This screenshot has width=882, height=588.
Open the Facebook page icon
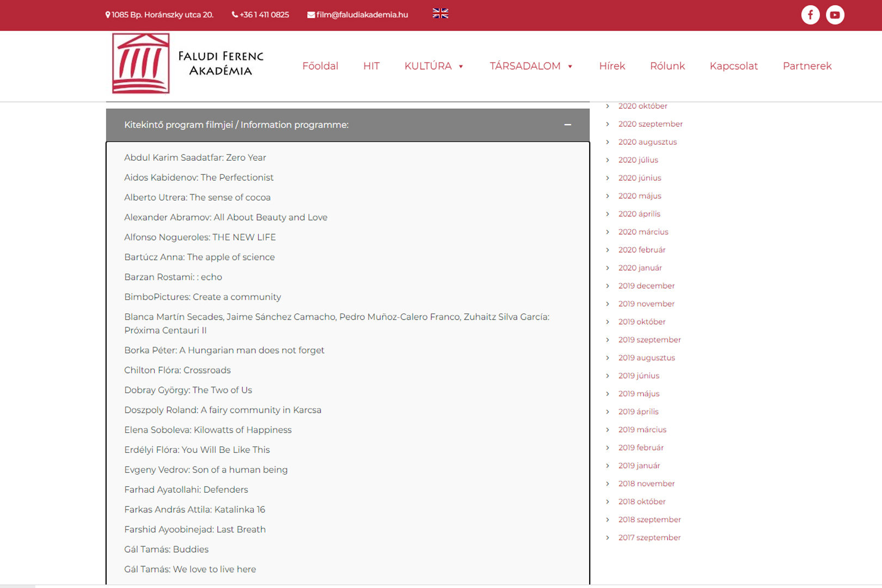click(810, 15)
